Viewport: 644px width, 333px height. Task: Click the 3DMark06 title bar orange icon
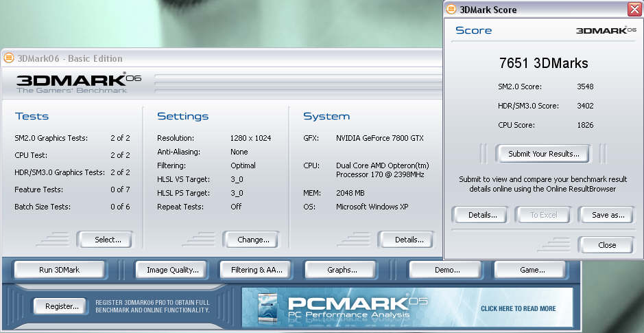[9, 58]
